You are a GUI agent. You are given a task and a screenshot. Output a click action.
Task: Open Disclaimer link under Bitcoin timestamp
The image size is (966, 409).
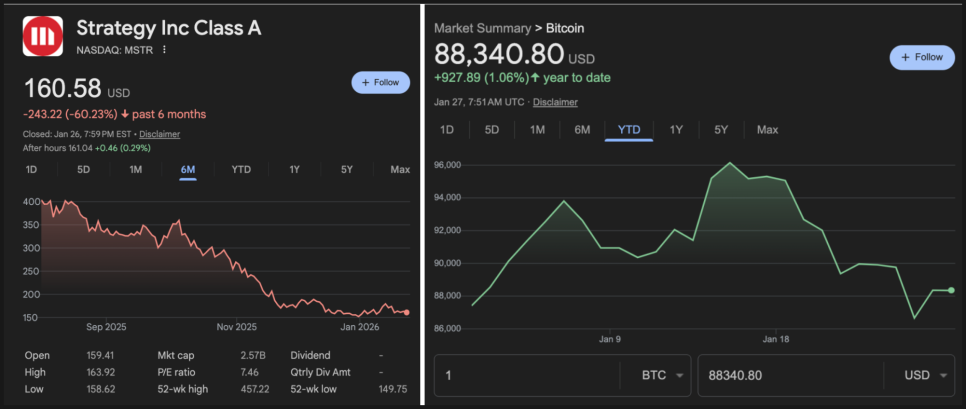(x=555, y=102)
